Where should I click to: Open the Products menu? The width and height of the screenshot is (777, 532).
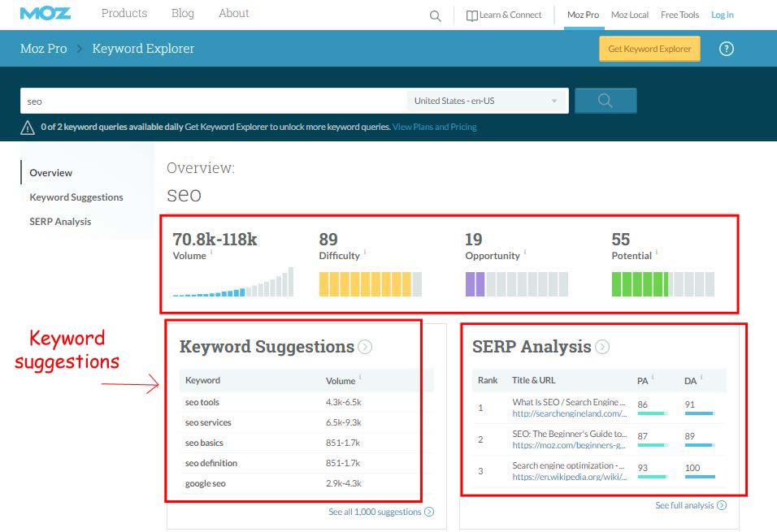coord(124,13)
